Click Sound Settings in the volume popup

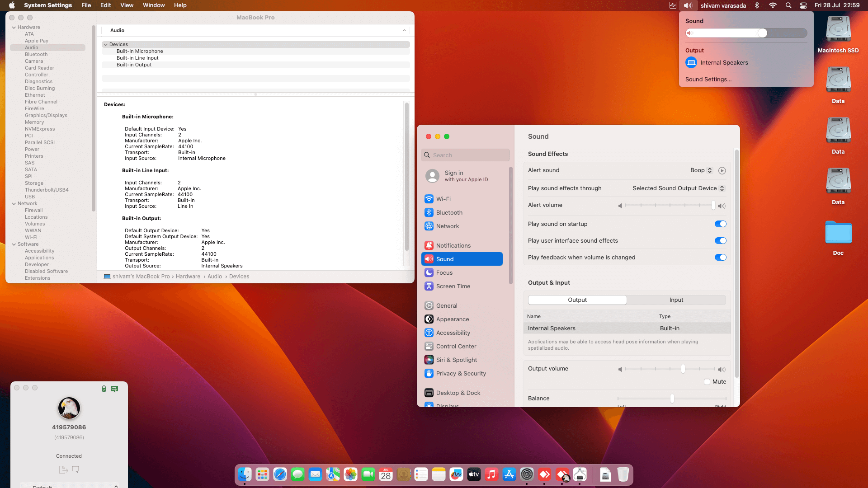click(x=708, y=79)
